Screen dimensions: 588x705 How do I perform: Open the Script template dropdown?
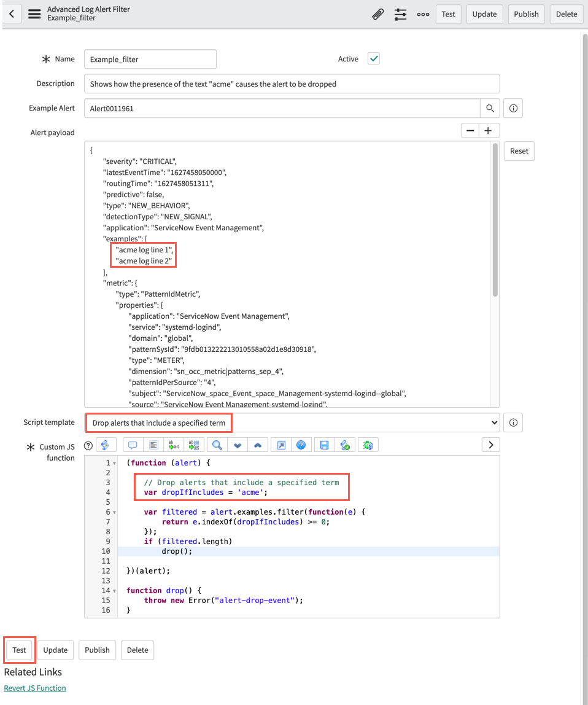[x=292, y=423]
